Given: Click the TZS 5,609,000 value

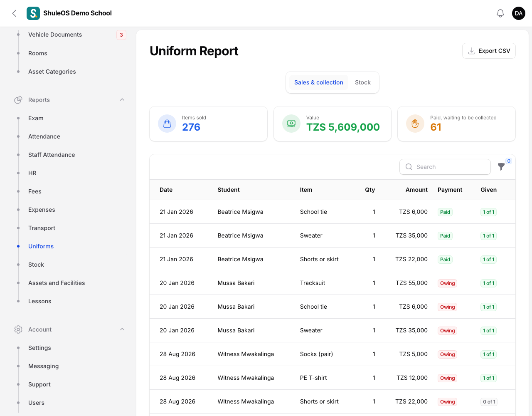Looking at the screenshot, I should pos(343,127).
